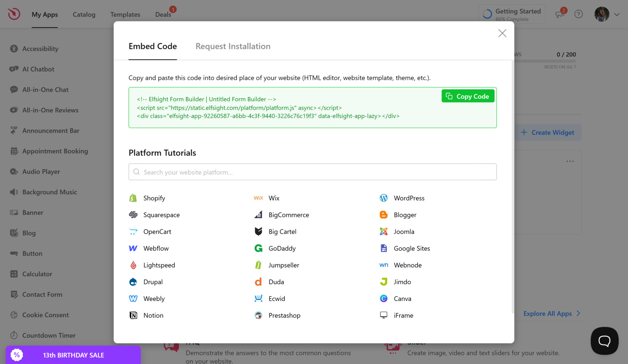Open the Catalog menu item
This screenshot has width=628, height=364.
pyautogui.click(x=84, y=14)
